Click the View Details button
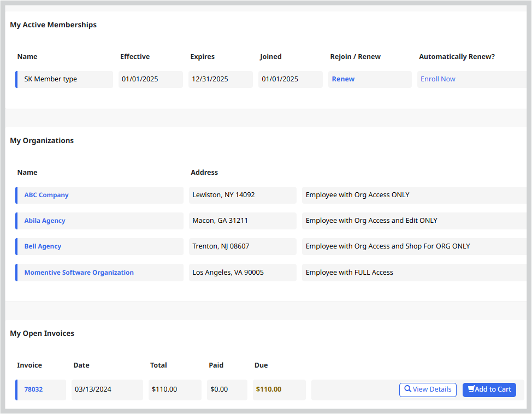The image size is (532, 414). (x=428, y=390)
